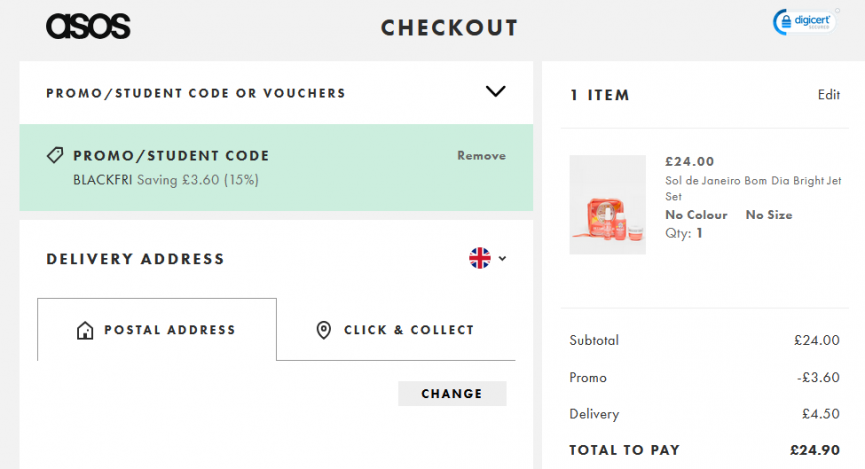The height and width of the screenshot is (469, 865).
Task: Click the ASOS logo
Action: 88,26
